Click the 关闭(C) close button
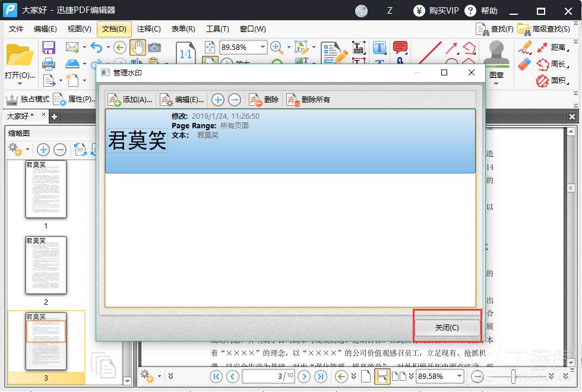 click(447, 327)
